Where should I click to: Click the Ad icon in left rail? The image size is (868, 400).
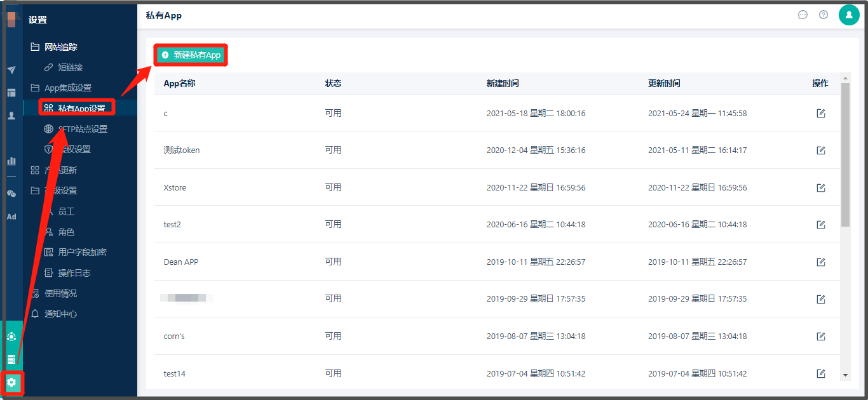(11, 217)
